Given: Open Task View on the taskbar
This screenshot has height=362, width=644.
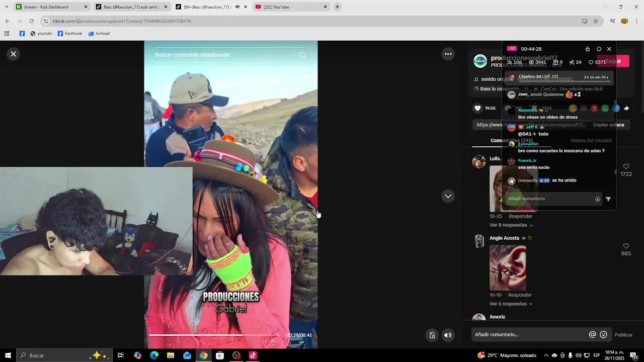Looking at the screenshot, I should pos(121,355).
